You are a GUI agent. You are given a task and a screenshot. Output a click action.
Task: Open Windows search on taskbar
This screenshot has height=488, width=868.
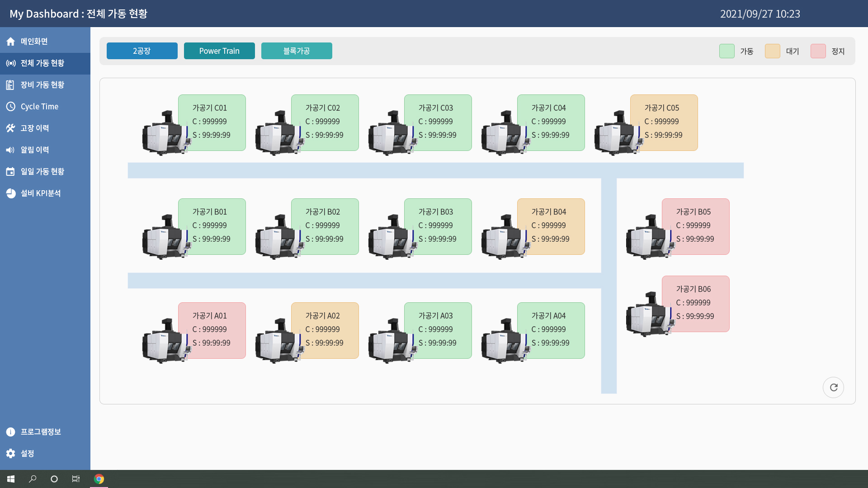coord(33,479)
